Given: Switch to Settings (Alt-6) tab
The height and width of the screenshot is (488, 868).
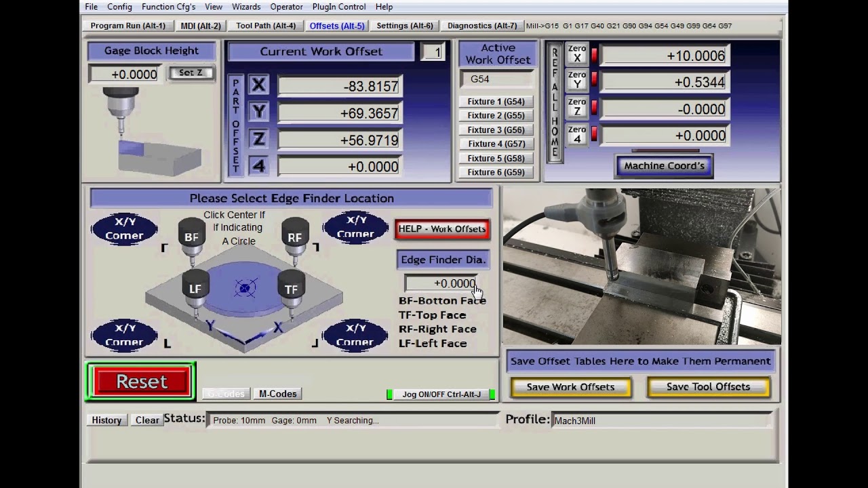Looking at the screenshot, I should [x=405, y=26].
